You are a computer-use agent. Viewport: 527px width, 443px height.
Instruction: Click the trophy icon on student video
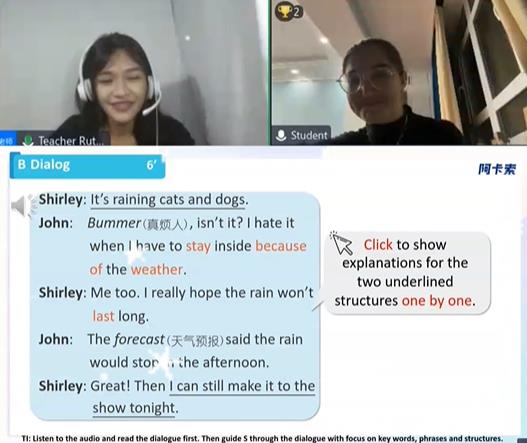pyautogui.click(x=284, y=11)
